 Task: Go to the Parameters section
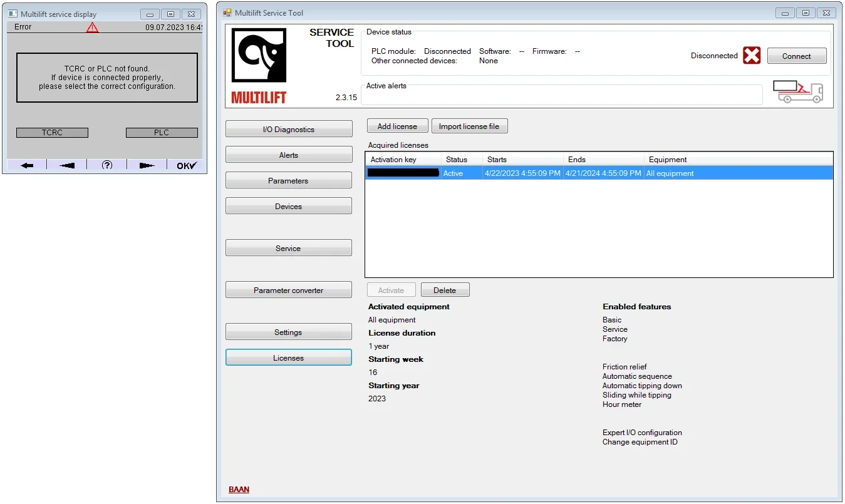289,180
